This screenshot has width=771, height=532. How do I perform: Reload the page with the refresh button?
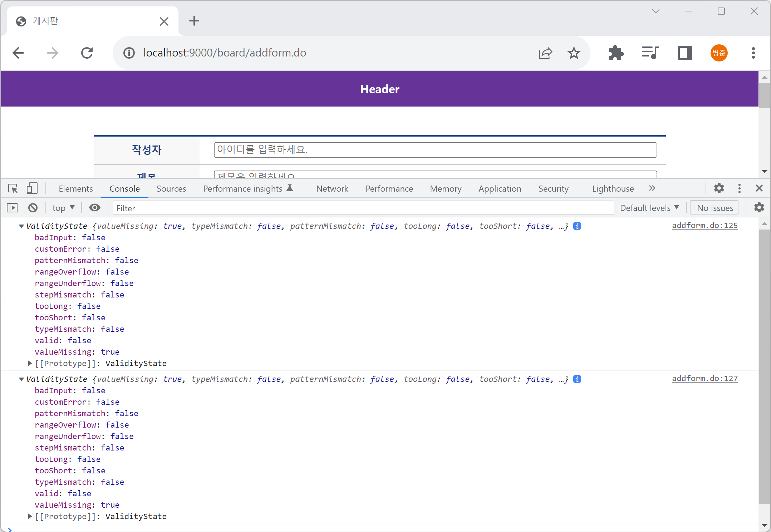(87, 53)
